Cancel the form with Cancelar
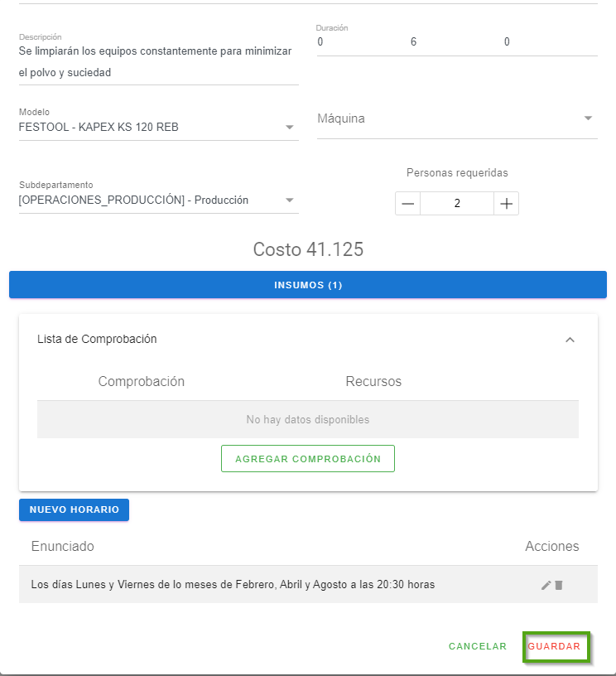Viewport: 616px width, 676px height. 478,646
